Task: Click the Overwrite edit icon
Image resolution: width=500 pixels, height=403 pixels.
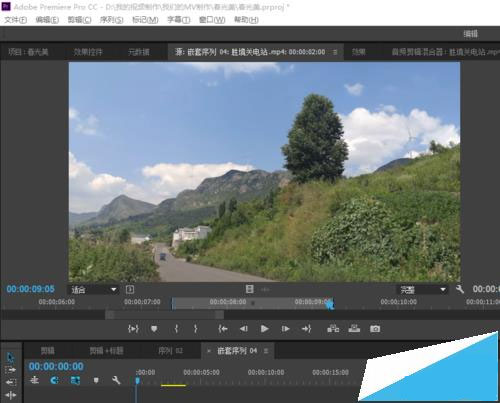Action: pyautogui.click(x=354, y=329)
